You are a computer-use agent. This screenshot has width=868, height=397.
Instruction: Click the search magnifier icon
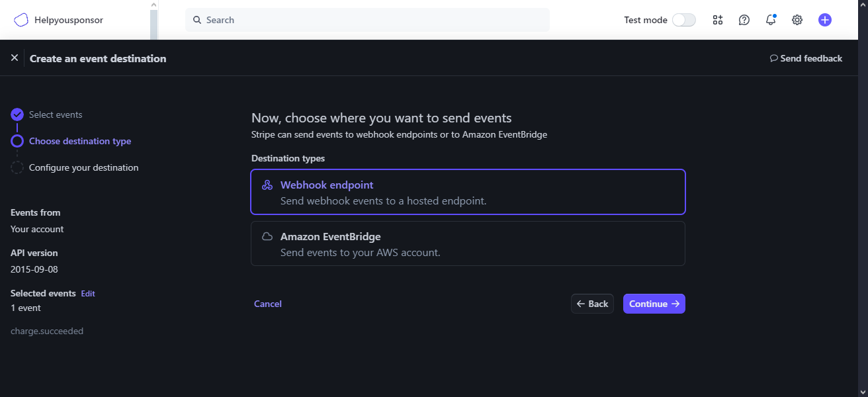click(x=197, y=20)
